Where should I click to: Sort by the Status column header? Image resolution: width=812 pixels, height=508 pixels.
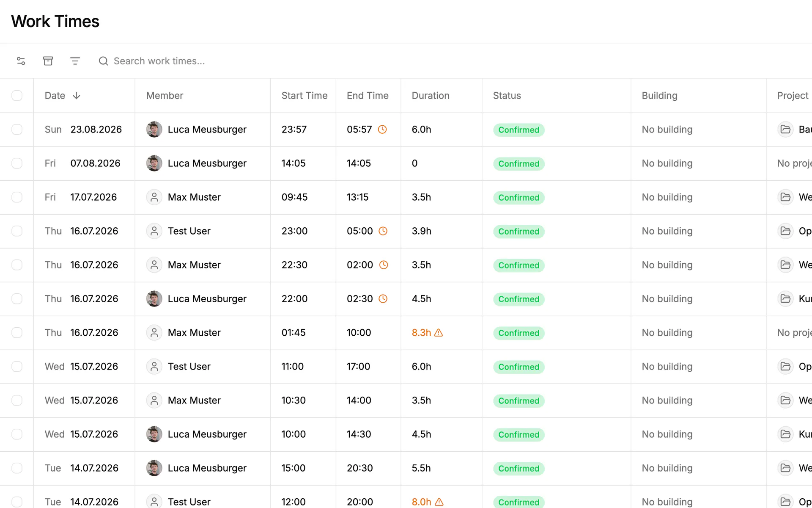click(x=507, y=96)
